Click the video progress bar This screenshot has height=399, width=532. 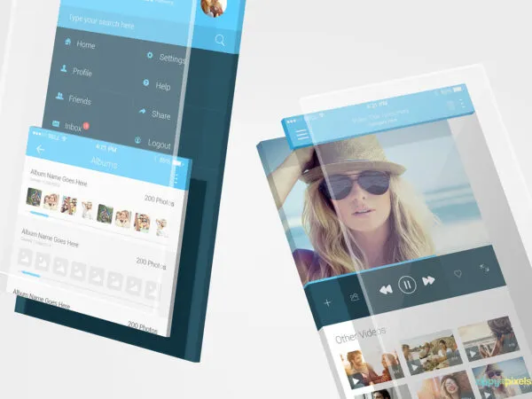click(370, 271)
